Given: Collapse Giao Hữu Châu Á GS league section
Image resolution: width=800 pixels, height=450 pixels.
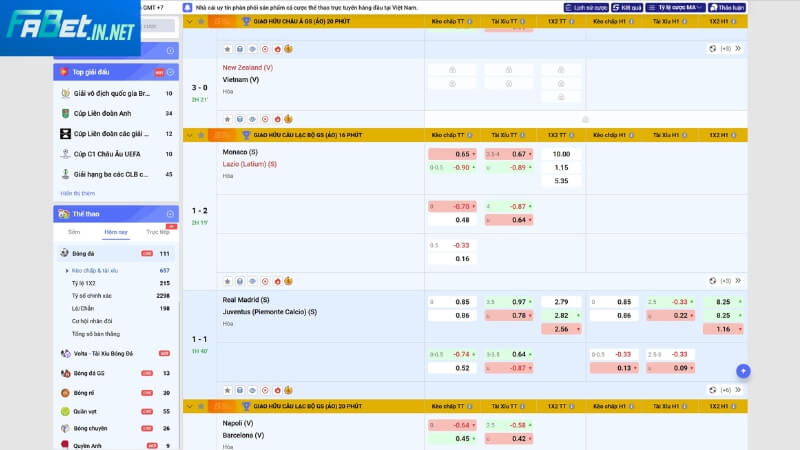Looking at the screenshot, I should click(190, 21).
